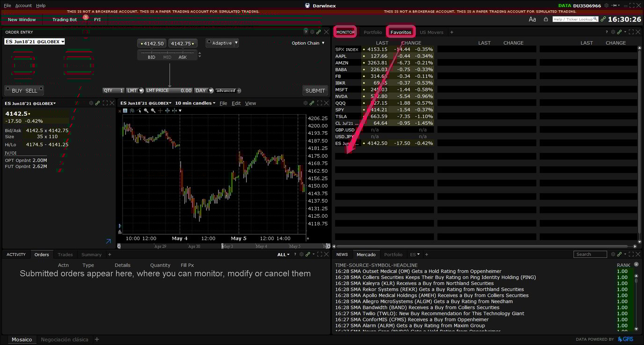The height and width of the screenshot is (345, 644).
Task: Click the 4142.75 ask price button
Action: [x=183, y=44]
